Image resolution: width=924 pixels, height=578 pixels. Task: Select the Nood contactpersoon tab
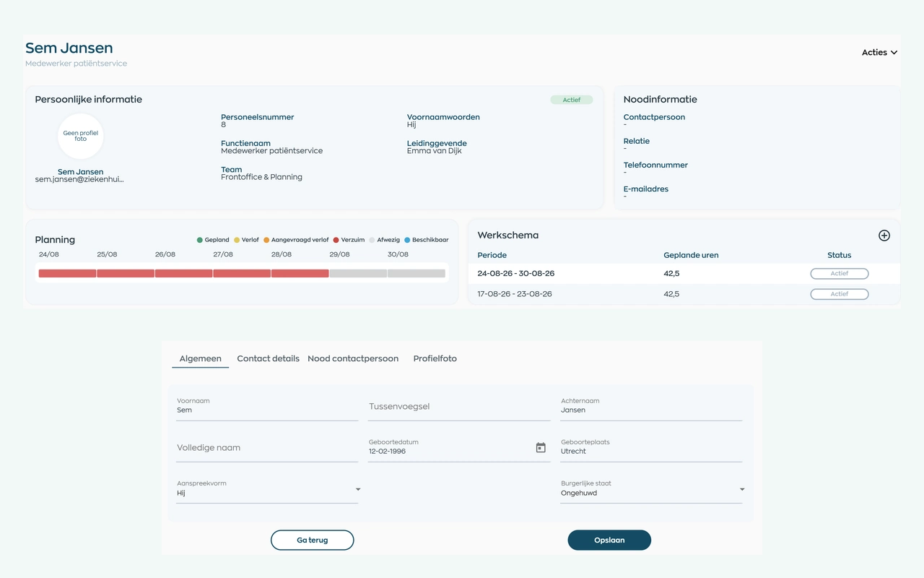pyautogui.click(x=353, y=358)
